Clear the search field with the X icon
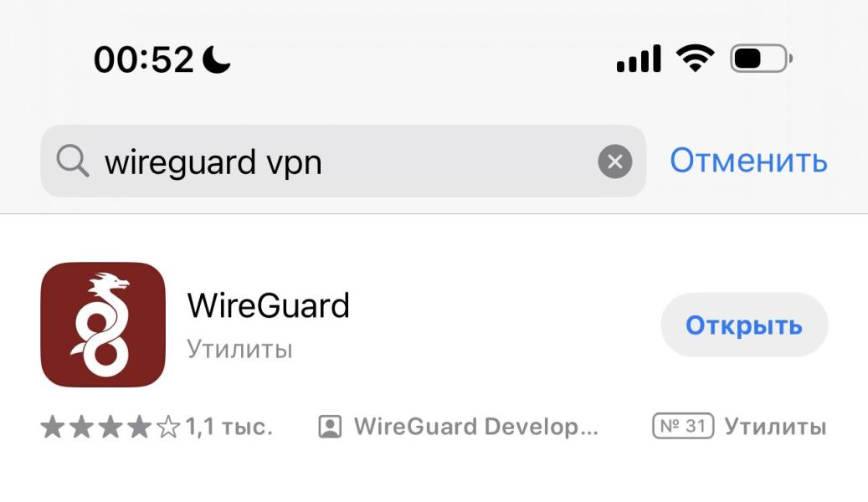The width and height of the screenshot is (868, 502). (614, 161)
